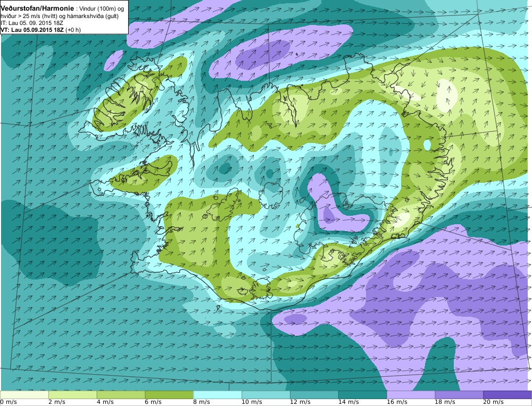Click the '14 m/s' legend label
The height and width of the screenshot is (406, 532).
pos(348,402)
